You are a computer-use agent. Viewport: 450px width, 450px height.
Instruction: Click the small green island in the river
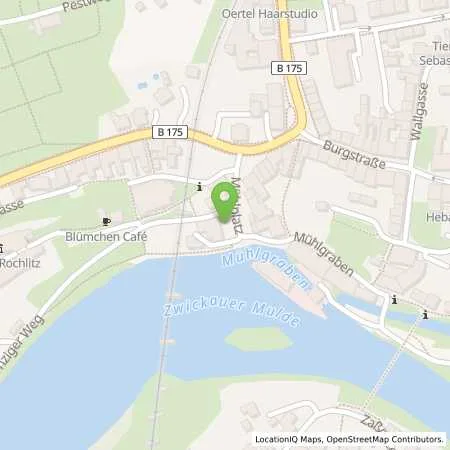click(x=259, y=338)
